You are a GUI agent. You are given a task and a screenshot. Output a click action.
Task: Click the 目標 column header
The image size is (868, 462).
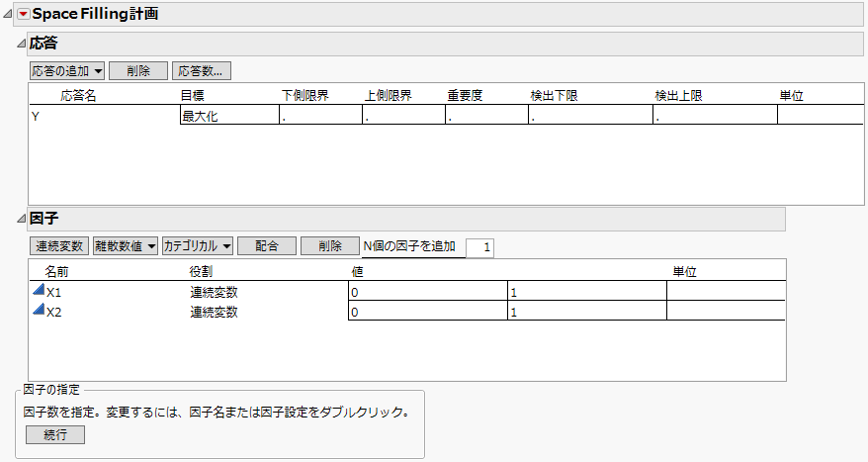[x=192, y=96]
